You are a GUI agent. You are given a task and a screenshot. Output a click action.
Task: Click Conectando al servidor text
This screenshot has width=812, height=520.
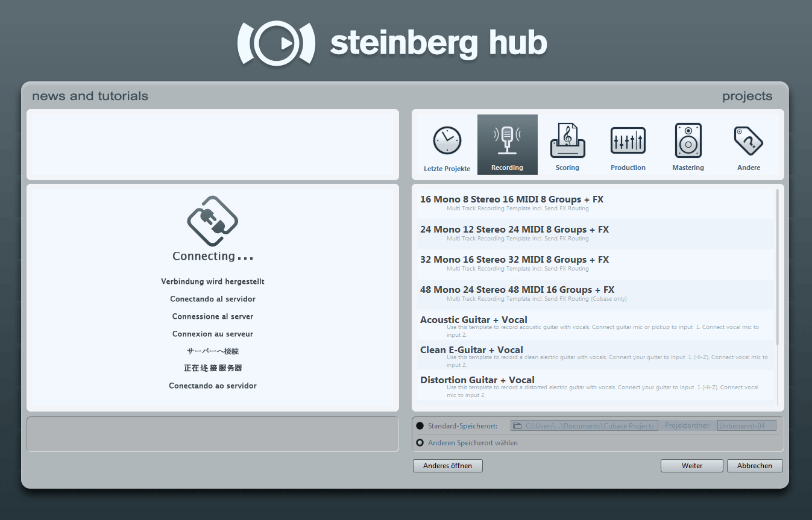click(x=213, y=299)
